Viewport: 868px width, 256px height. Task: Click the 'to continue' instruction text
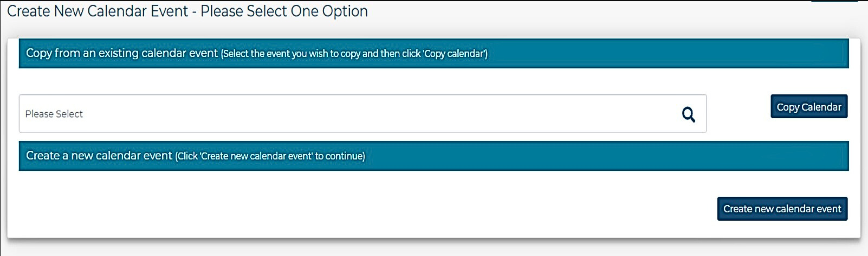pyautogui.click(x=340, y=156)
